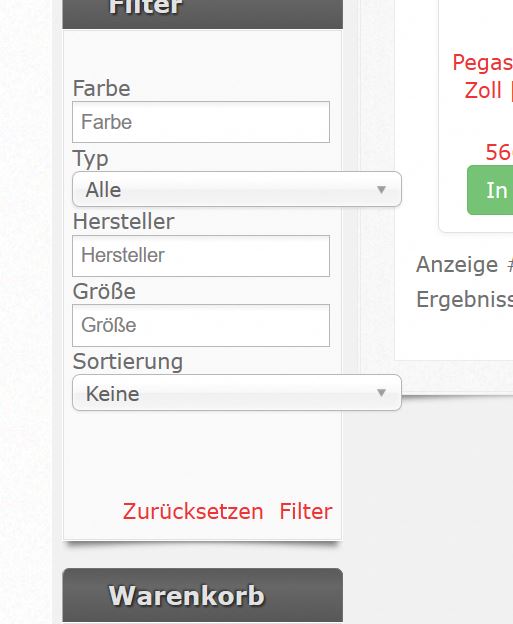The width and height of the screenshot is (513, 624).
Task: Click the arrow icon of the Typ dropdown
Action: pyautogui.click(x=381, y=189)
